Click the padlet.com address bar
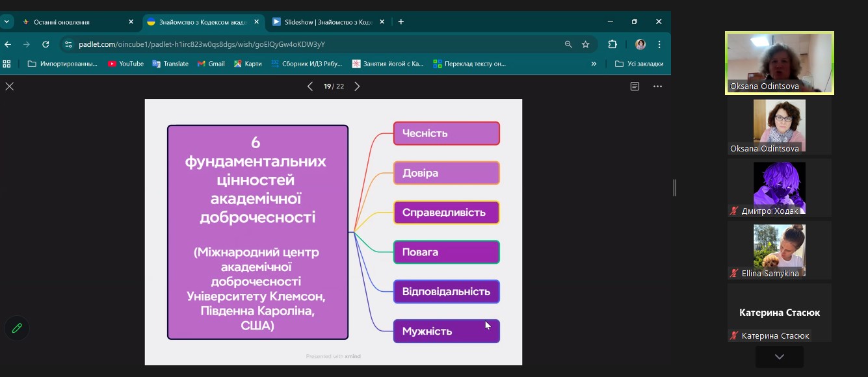Screen dimensions: 868x377 pyautogui.click(x=312, y=44)
